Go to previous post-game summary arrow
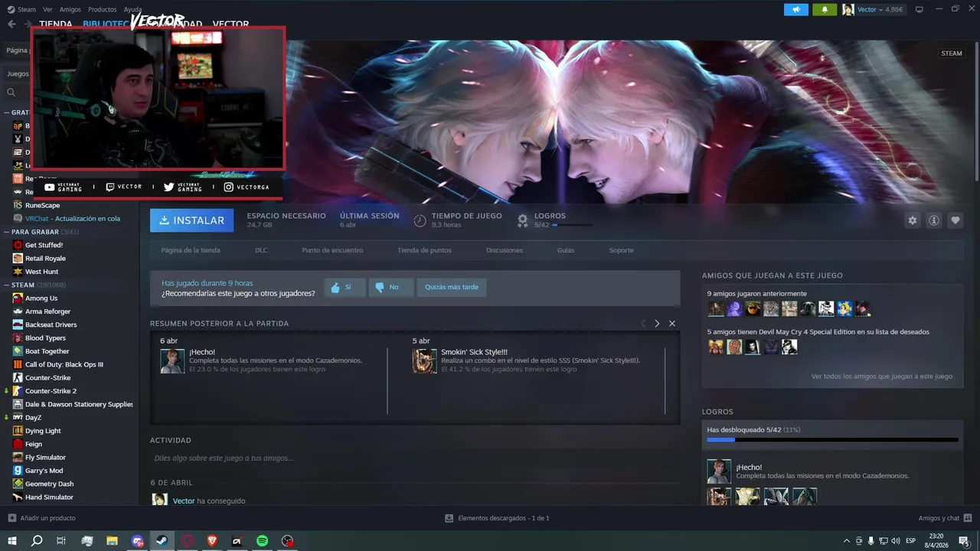The height and width of the screenshot is (551, 980). coord(643,324)
